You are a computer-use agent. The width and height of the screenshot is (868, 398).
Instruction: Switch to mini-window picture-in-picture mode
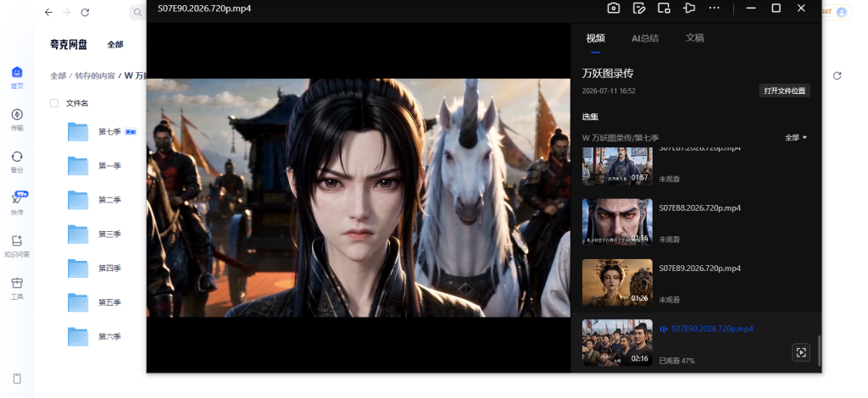click(664, 8)
